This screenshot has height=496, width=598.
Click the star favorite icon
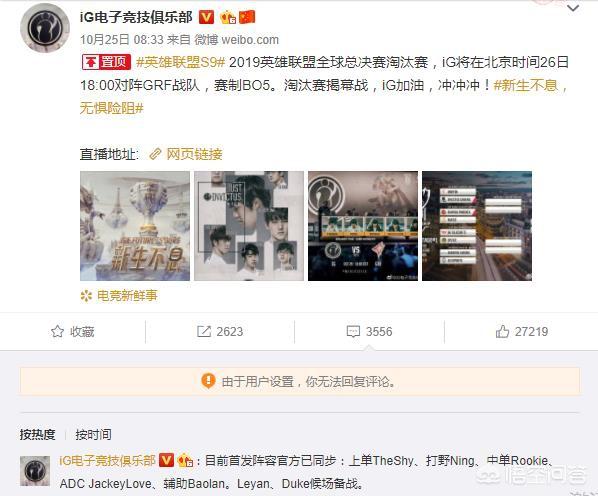[x=57, y=331]
